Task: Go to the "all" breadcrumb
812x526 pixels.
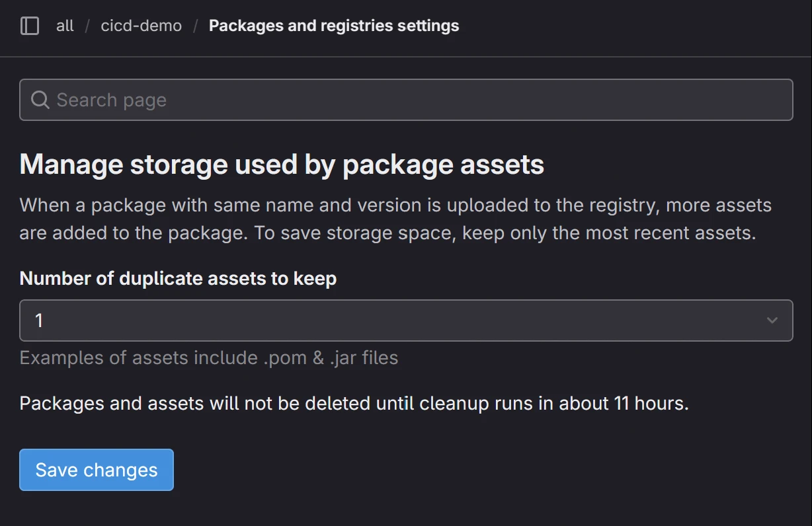Action: click(65, 26)
